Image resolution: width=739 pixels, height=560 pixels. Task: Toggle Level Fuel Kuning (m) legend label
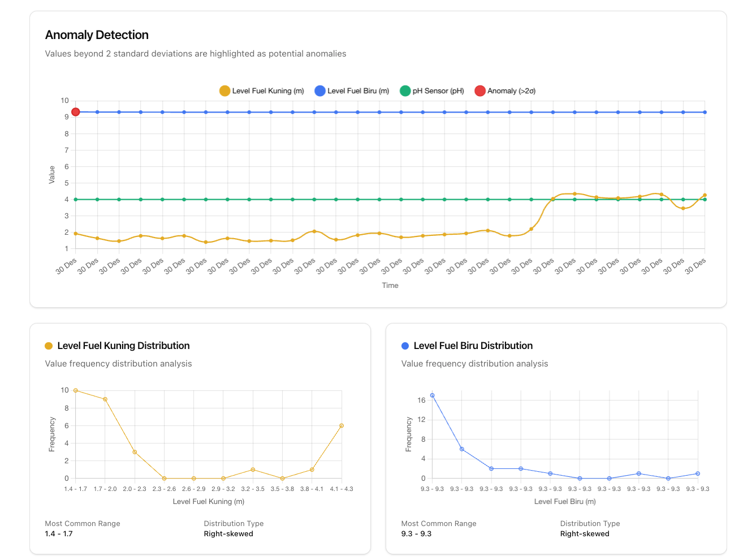[268, 91]
